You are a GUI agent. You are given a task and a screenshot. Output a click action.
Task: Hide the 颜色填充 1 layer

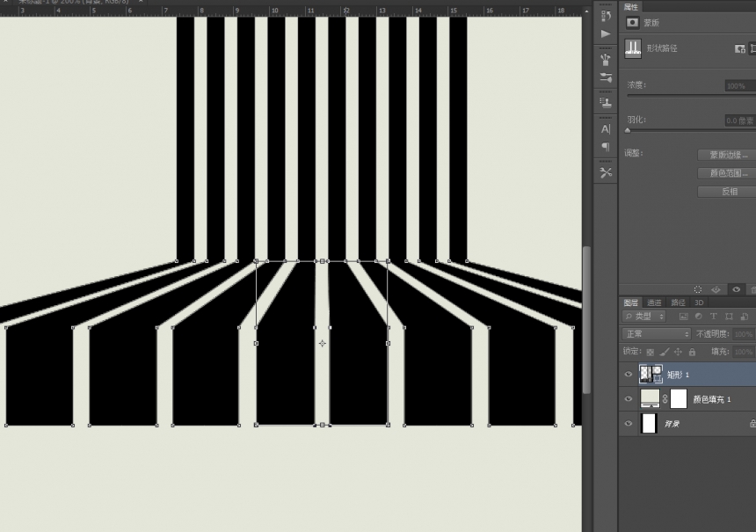tap(629, 399)
